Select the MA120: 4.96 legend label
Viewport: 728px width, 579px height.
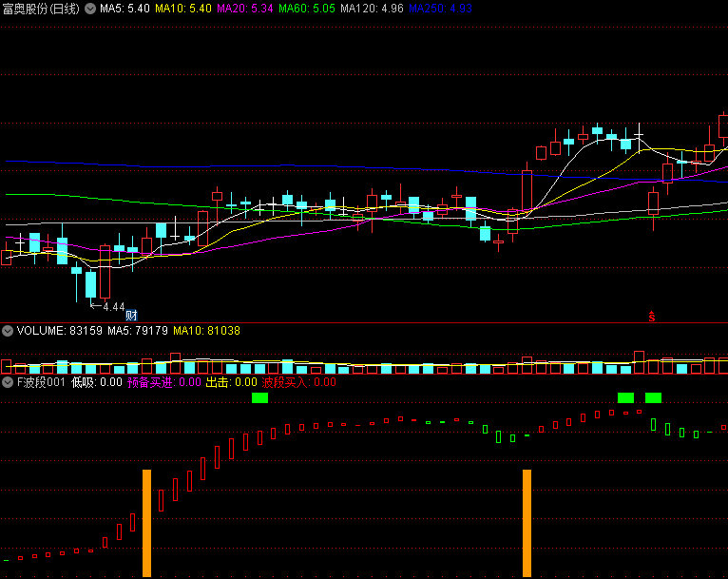372,9
